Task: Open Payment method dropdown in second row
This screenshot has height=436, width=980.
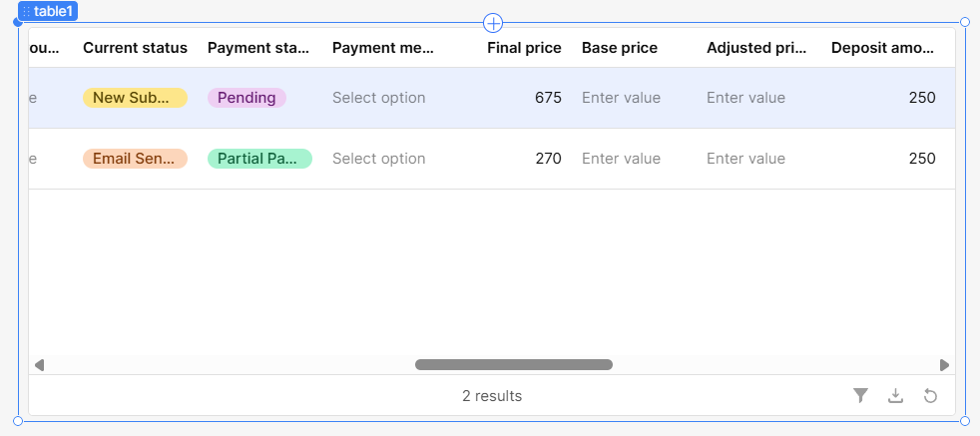Action: 379,159
